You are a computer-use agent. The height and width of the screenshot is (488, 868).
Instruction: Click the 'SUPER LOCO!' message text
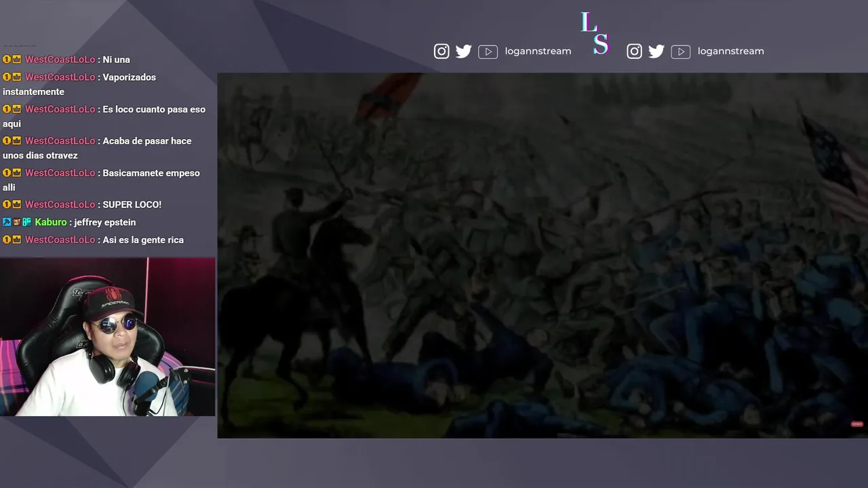132,205
